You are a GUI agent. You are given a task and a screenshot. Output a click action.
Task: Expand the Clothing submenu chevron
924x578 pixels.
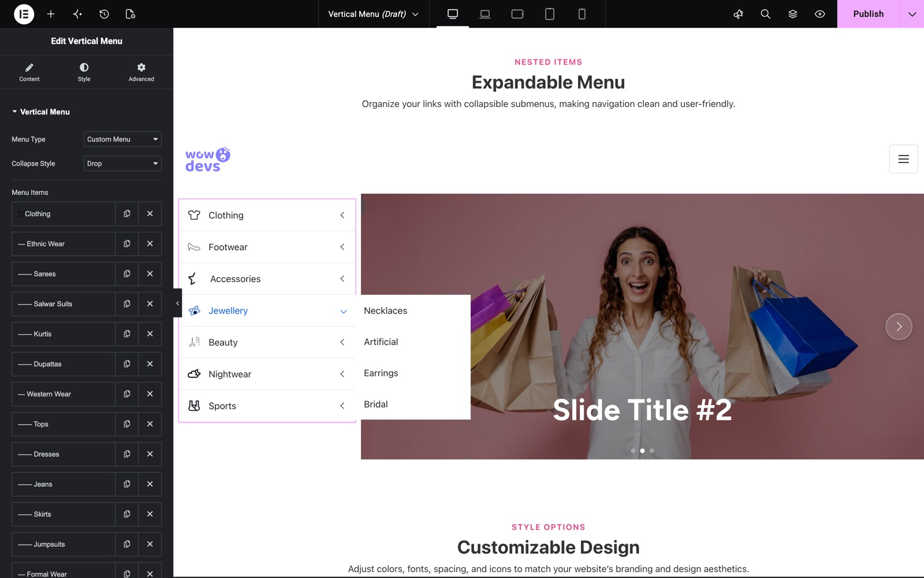point(342,215)
